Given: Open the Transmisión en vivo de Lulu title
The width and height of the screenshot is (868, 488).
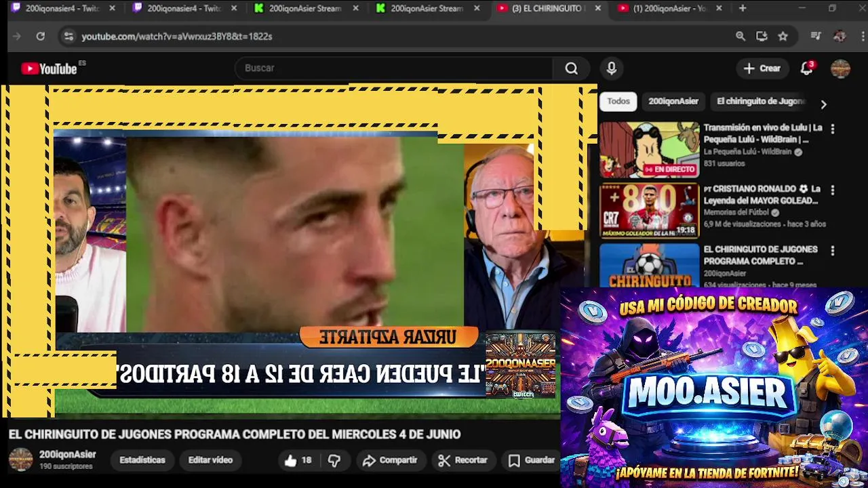Looking at the screenshot, I should (x=763, y=134).
